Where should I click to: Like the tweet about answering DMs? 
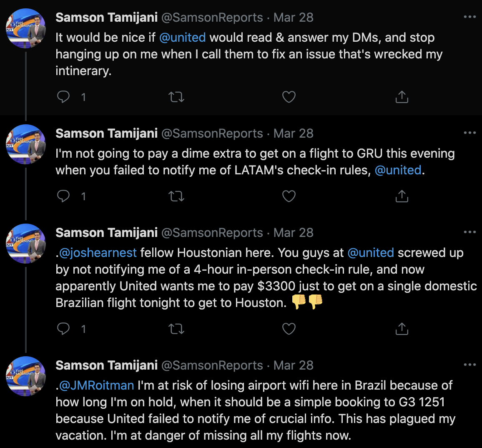(x=289, y=97)
